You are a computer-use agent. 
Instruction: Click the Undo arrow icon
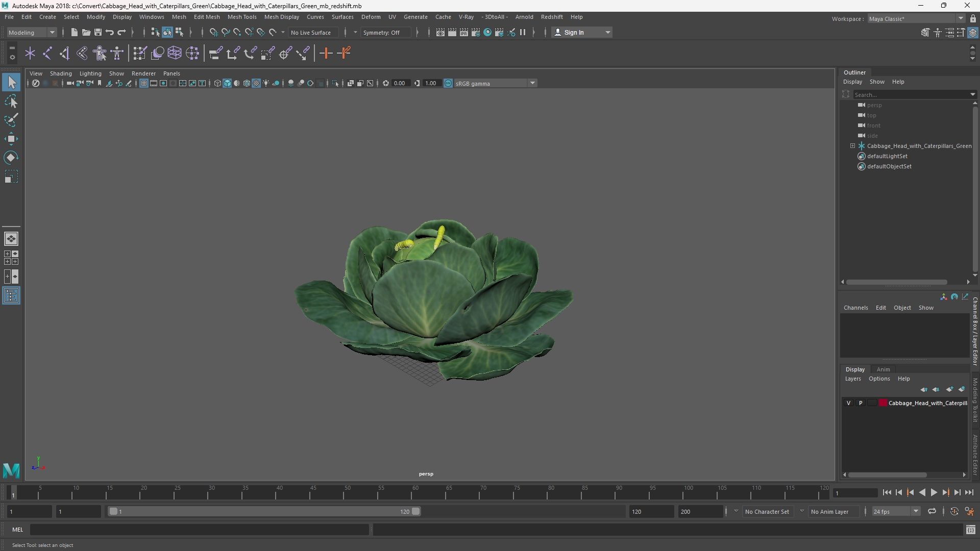pos(110,32)
